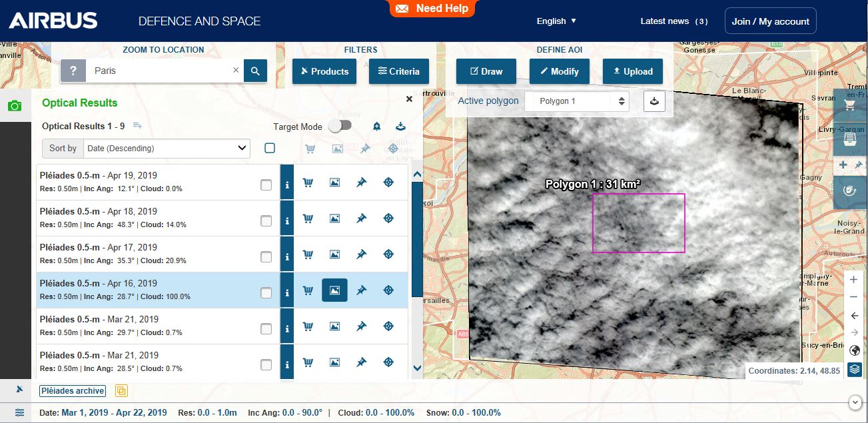Show the quicklook for the Apr 18, 2019 result
This screenshot has height=423, width=868.
(x=334, y=218)
